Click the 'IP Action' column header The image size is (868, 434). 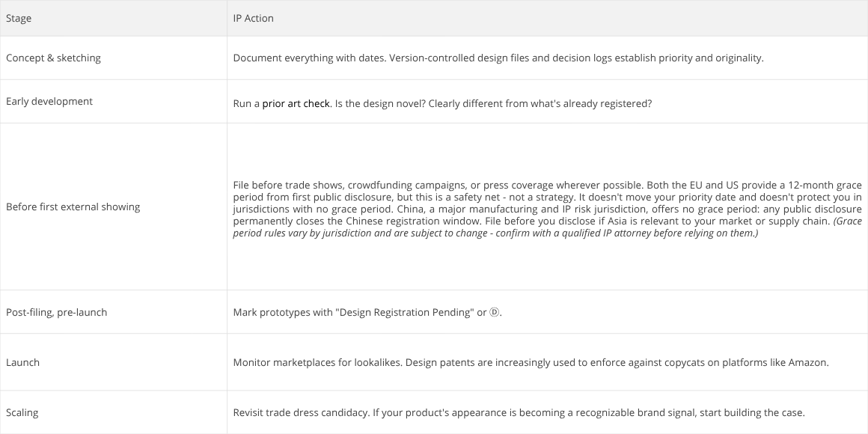548,18
